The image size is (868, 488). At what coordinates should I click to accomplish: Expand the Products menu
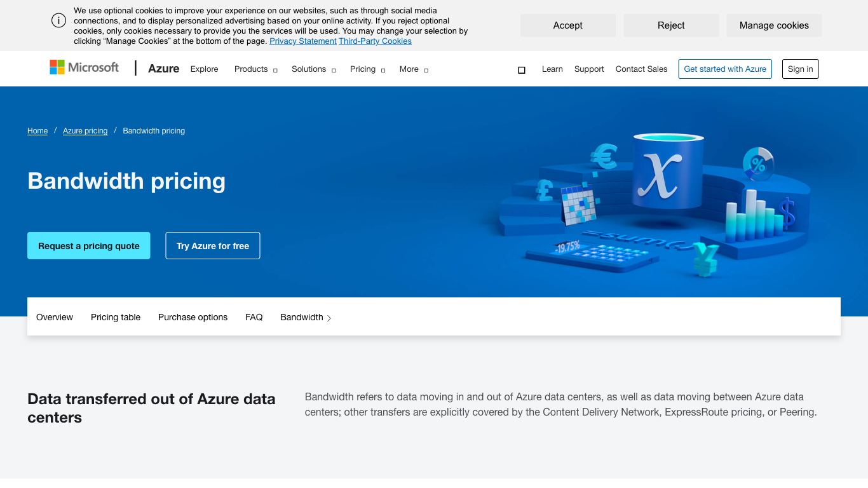256,69
